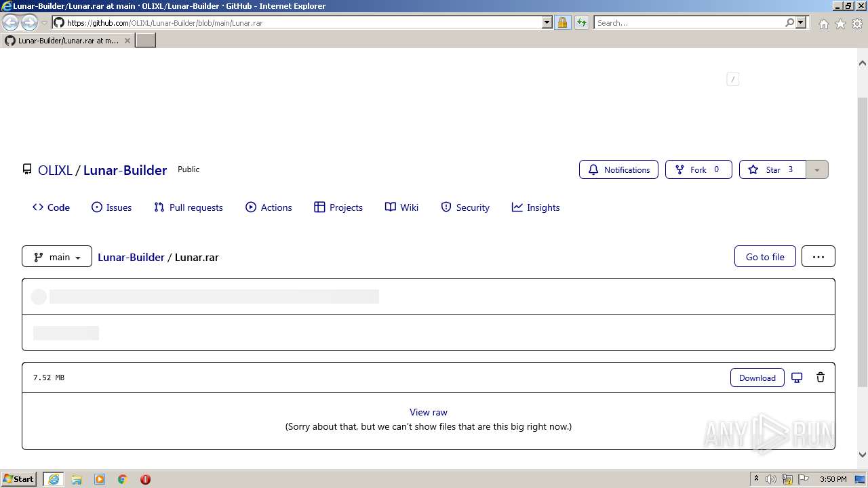
Task: Click the Download button
Action: point(757,378)
